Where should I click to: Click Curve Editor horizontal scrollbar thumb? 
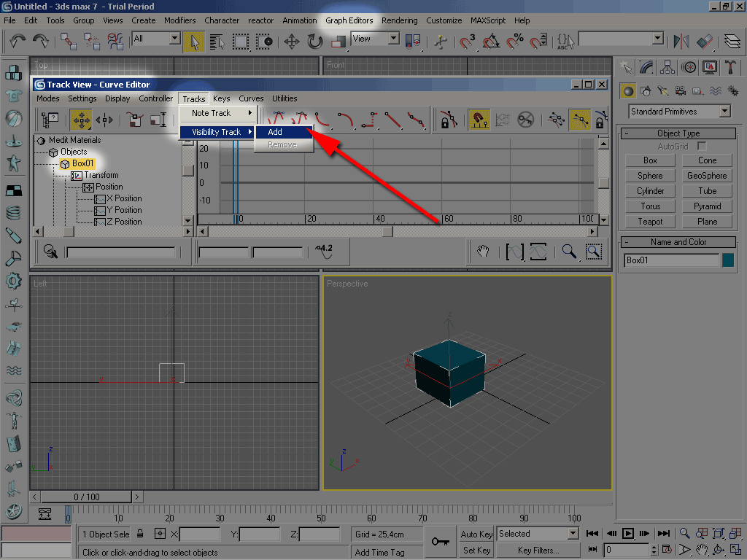coord(387,231)
